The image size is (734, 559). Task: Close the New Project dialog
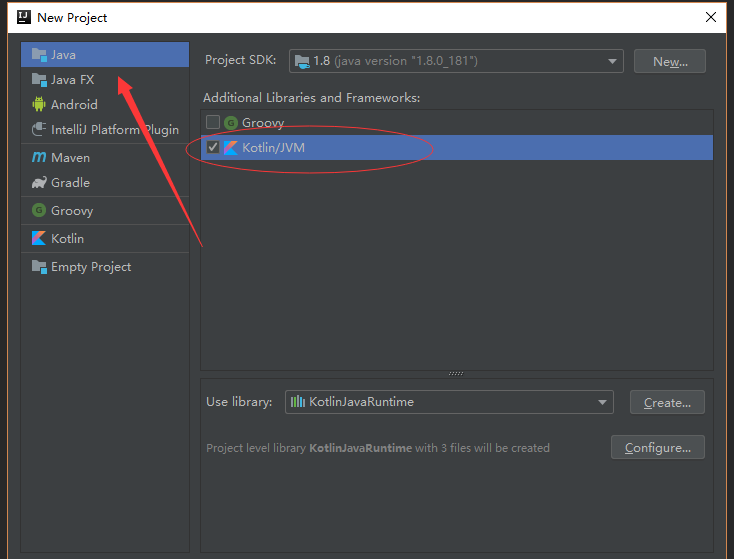click(711, 17)
